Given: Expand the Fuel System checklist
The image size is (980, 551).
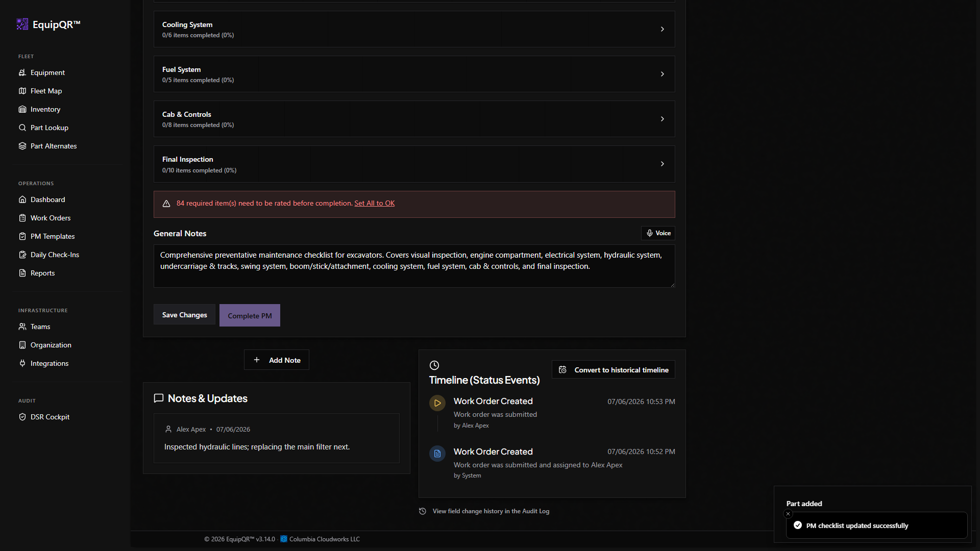Looking at the screenshot, I should click(x=414, y=74).
